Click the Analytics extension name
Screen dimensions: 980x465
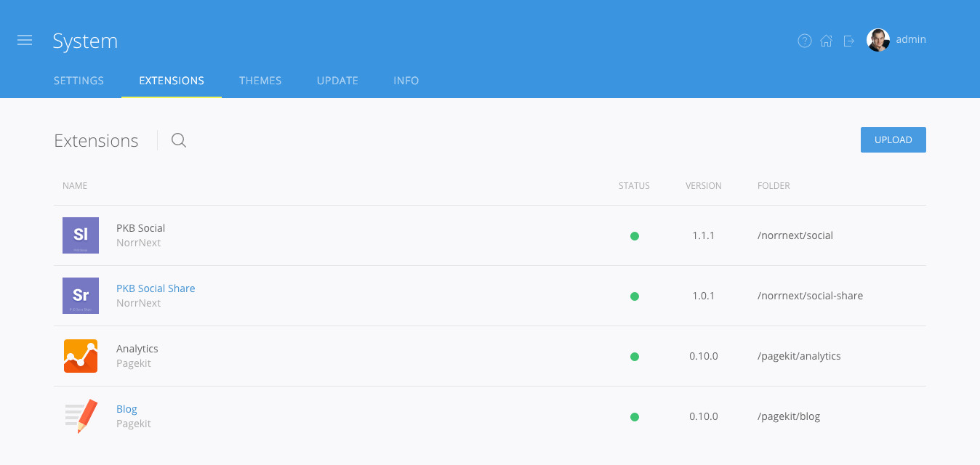tap(137, 349)
